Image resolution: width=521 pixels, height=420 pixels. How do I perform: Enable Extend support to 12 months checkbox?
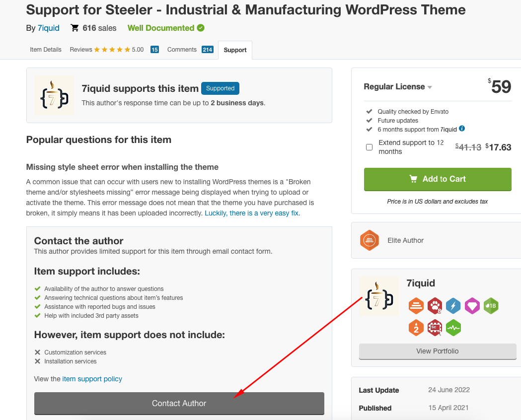[369, 147]
